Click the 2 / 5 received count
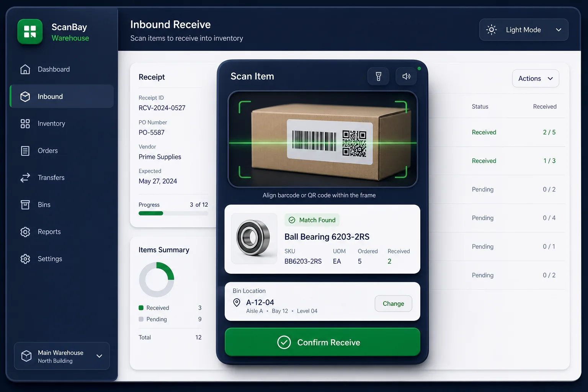 point(549,132)
